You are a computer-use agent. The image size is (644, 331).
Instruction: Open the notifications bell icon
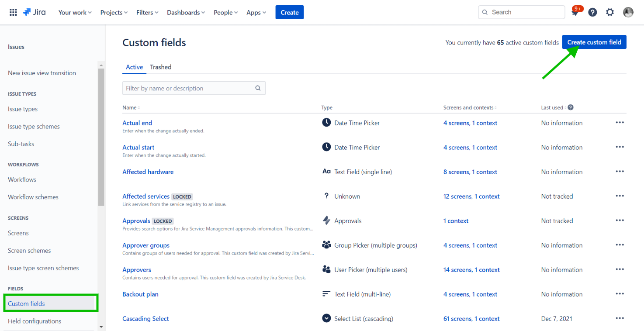575,13
